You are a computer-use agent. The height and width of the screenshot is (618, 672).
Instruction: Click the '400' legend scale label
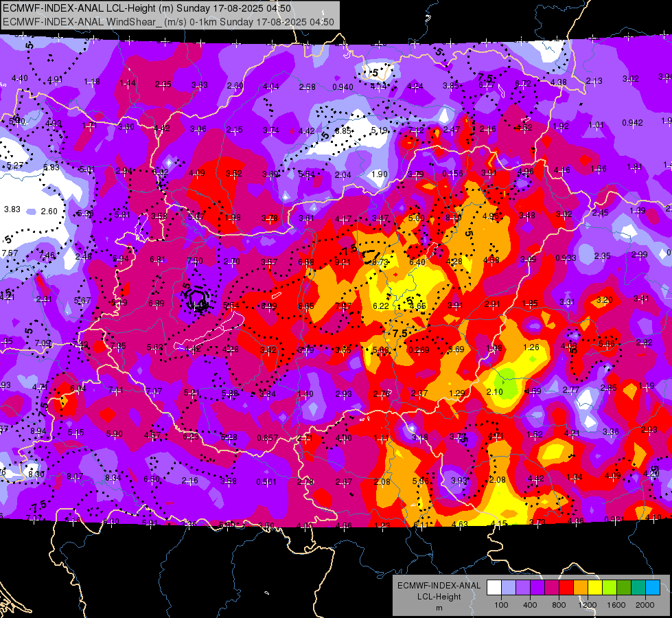click(x=530, y=605)
